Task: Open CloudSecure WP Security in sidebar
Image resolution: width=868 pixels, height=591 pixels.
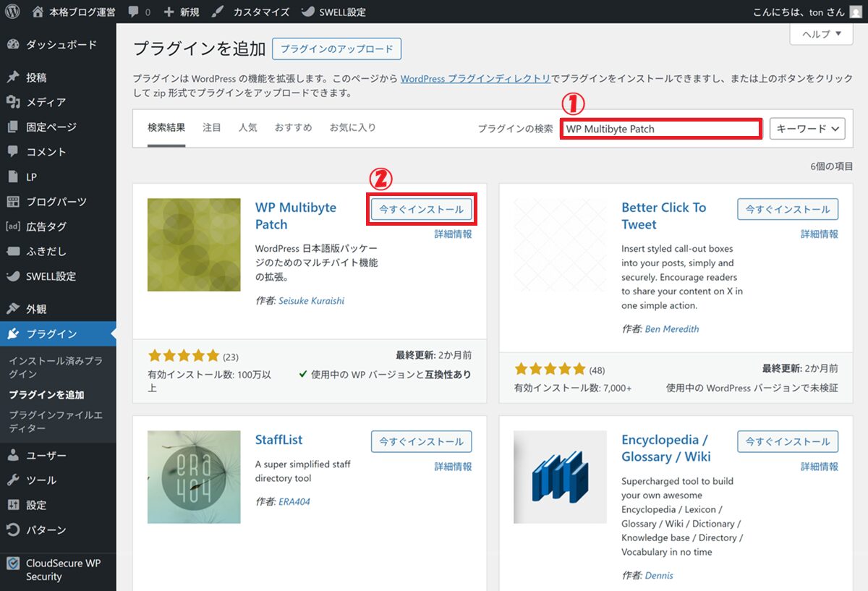Action: point(62,570)
